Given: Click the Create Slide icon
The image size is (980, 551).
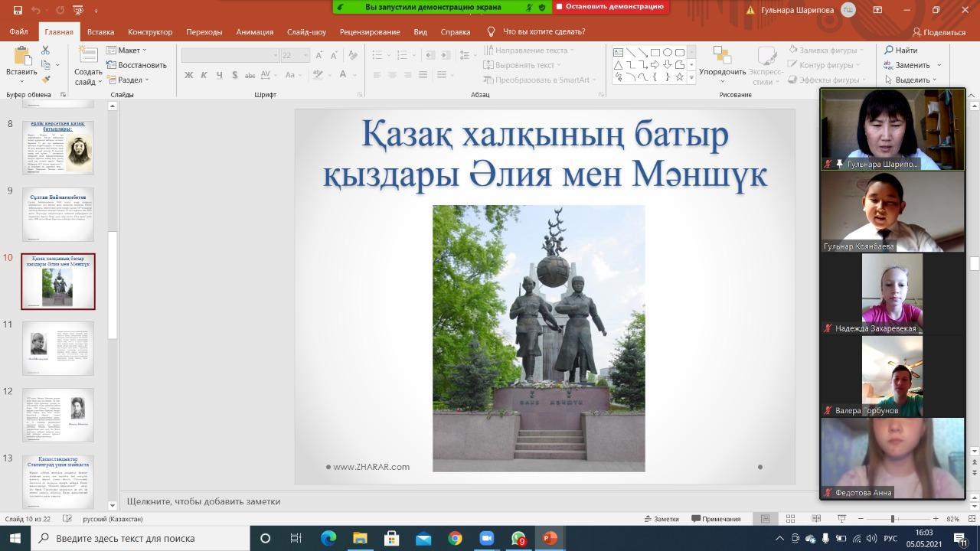Looking at the screenshot, I should [x=88, y=57].
